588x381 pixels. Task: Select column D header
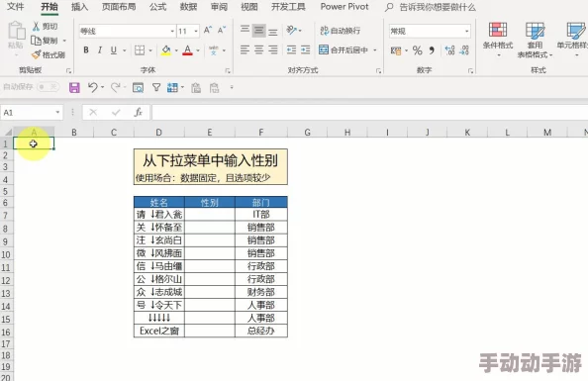(x=159, y=133)
